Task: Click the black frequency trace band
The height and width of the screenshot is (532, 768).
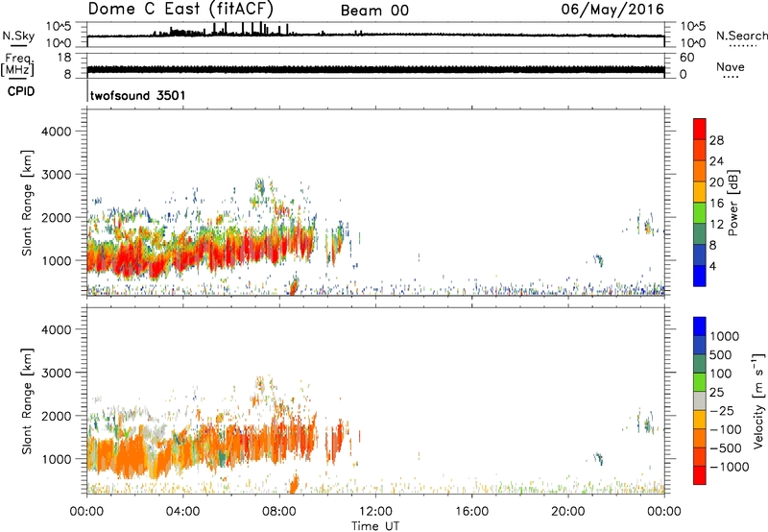Action: click(x=375, y=69)
